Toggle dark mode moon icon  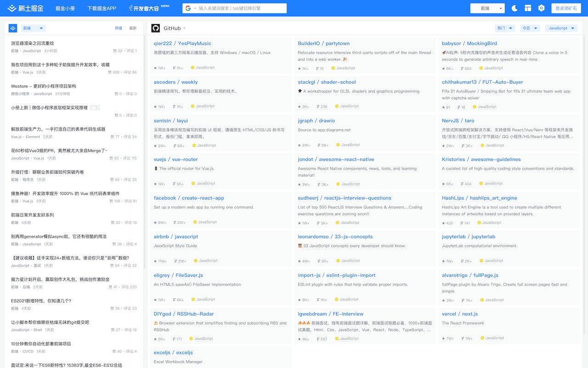pos(515,8)
